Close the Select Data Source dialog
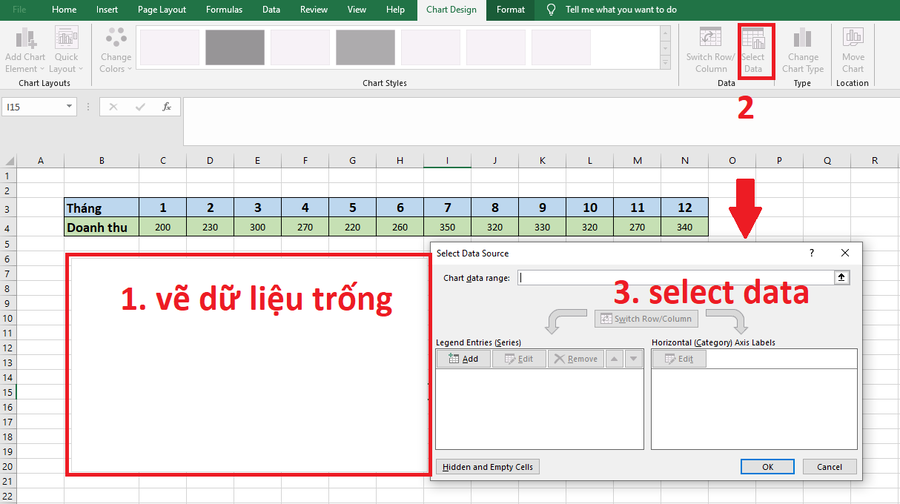The image size is (900, 504). (845, 253)
